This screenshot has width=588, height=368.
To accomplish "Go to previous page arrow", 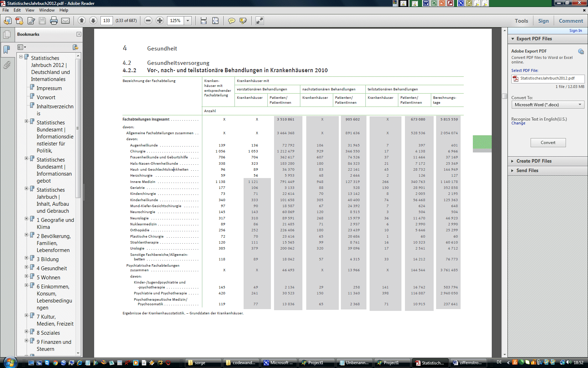I will tap(82, 21).
